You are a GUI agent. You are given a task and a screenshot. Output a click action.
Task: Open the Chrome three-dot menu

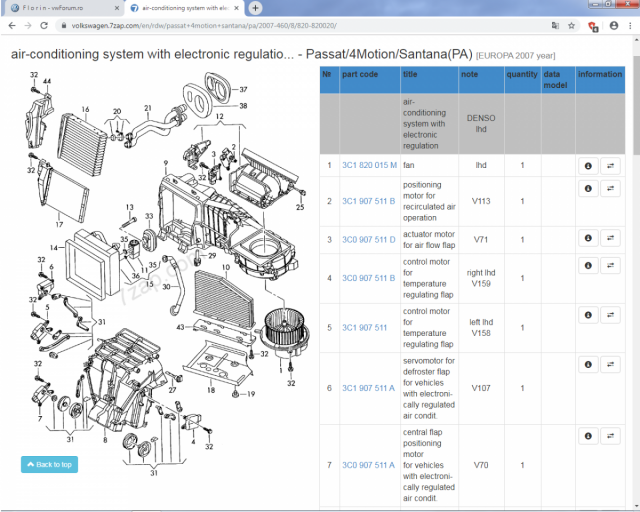coord(629,24)
